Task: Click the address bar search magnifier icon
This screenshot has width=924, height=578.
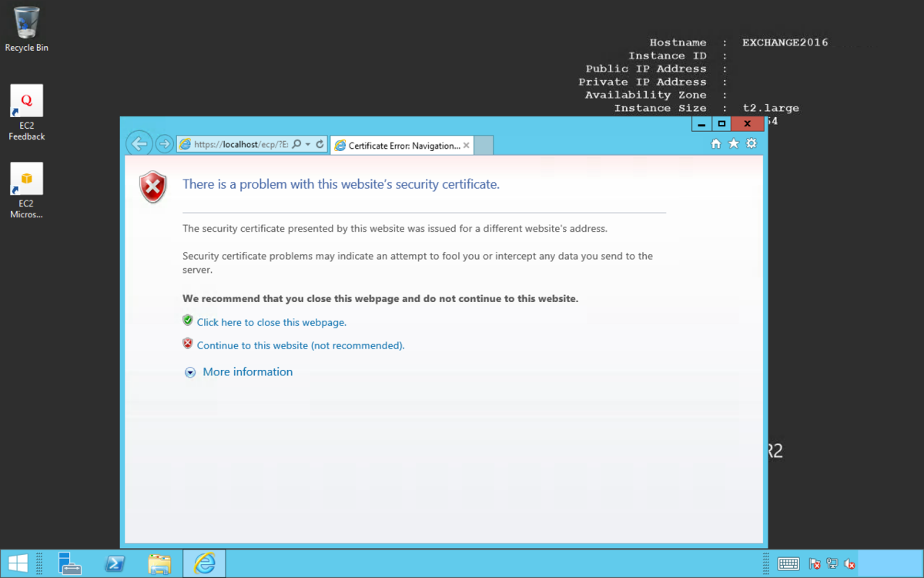Action: pyautogui.click(x=296, y=145)
